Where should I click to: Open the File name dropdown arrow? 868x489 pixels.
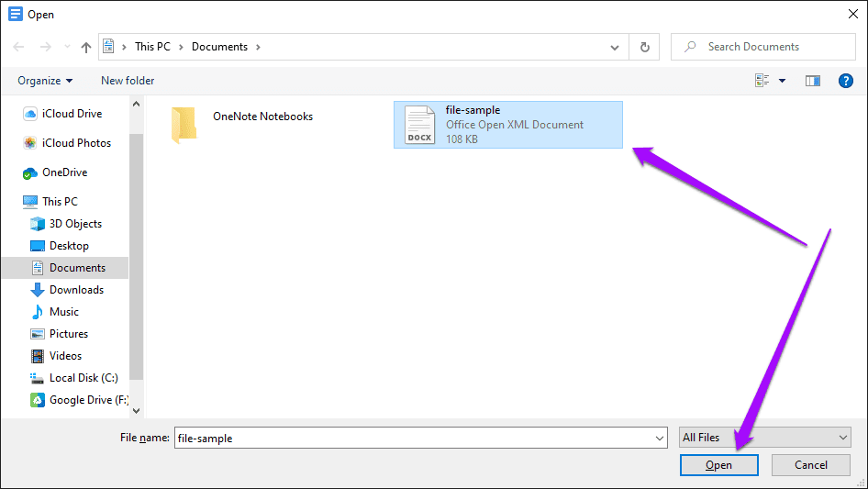(x=660, y=438)
